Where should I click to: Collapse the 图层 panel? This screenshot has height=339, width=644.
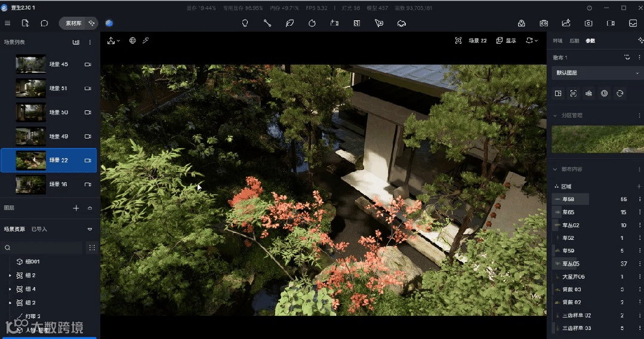[x=90, y=208]
